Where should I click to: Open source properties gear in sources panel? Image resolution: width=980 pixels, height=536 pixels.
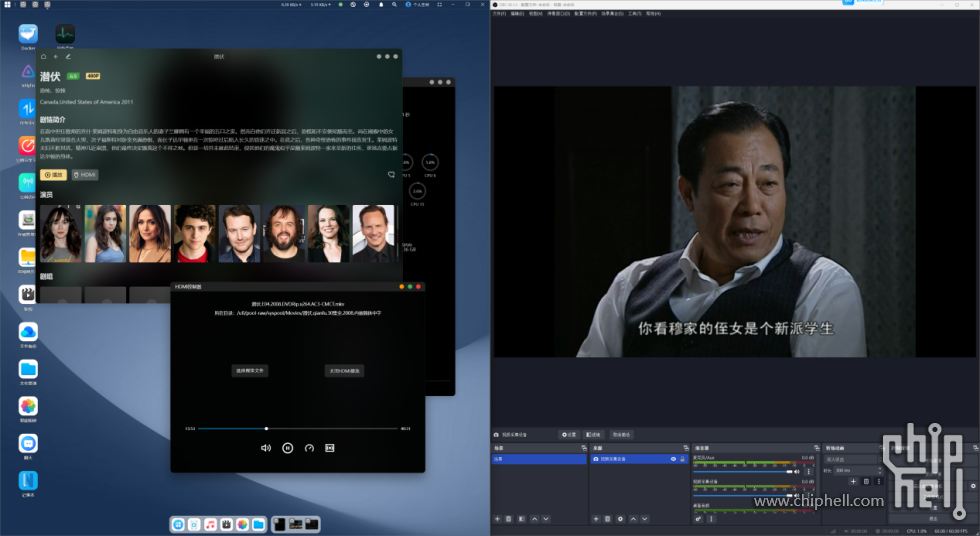(620, 519)
